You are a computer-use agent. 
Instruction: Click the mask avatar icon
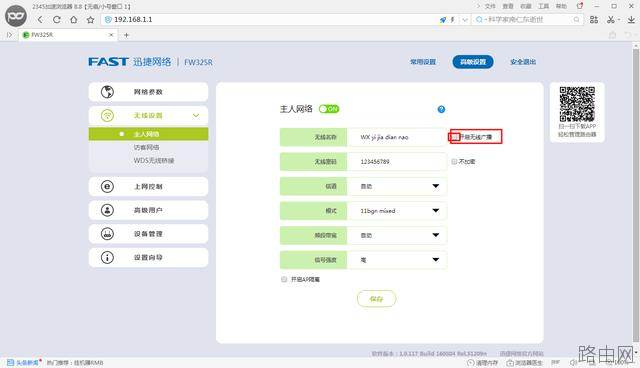[16, 16]
